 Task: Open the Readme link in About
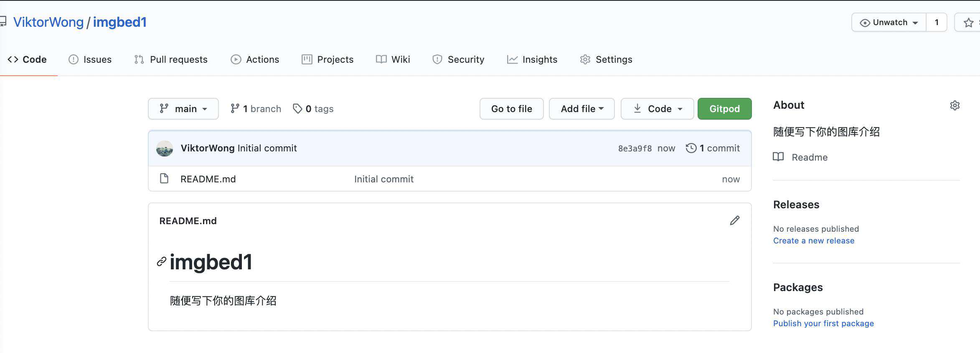(810, 157)
